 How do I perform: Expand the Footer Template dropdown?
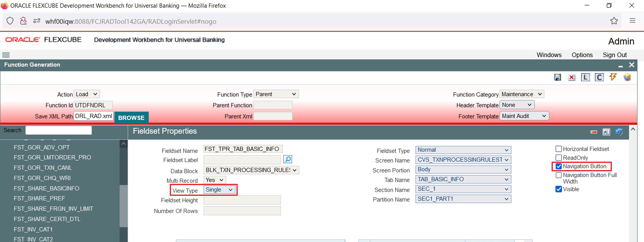click(524, 116)
